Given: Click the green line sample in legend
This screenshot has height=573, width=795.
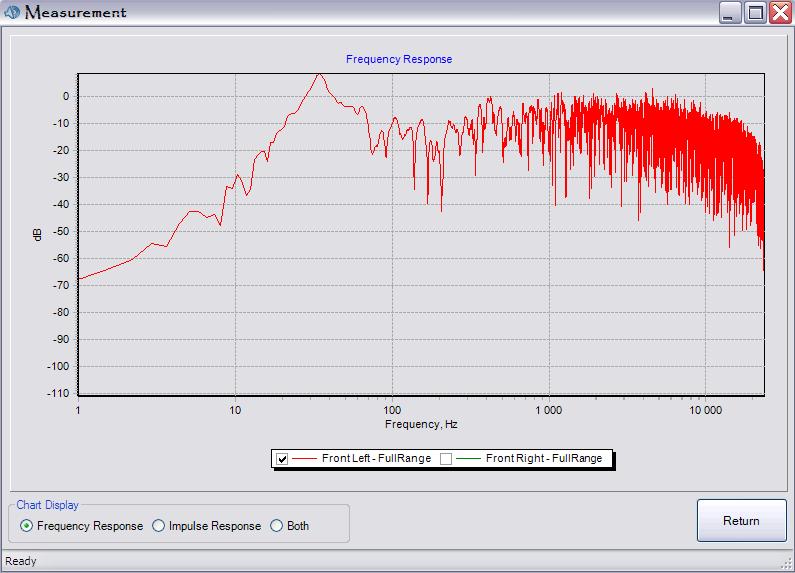Looking at the screenshot, I should (468, 459).
